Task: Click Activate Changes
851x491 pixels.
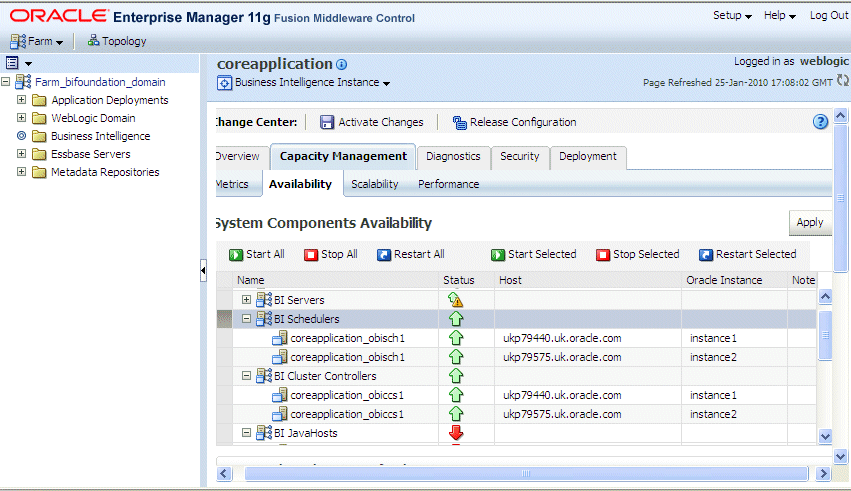Action: click(372, 122)
